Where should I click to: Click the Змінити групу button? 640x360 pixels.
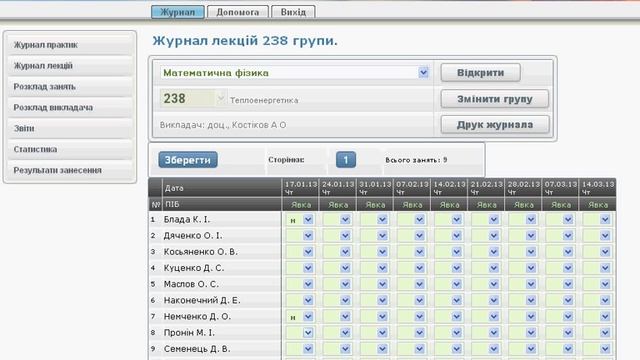[495, 99]
